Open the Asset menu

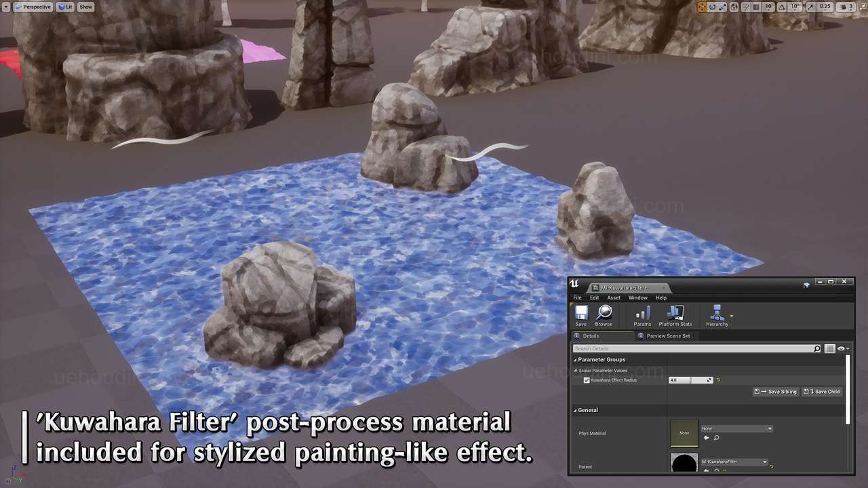tap(614, 298)
